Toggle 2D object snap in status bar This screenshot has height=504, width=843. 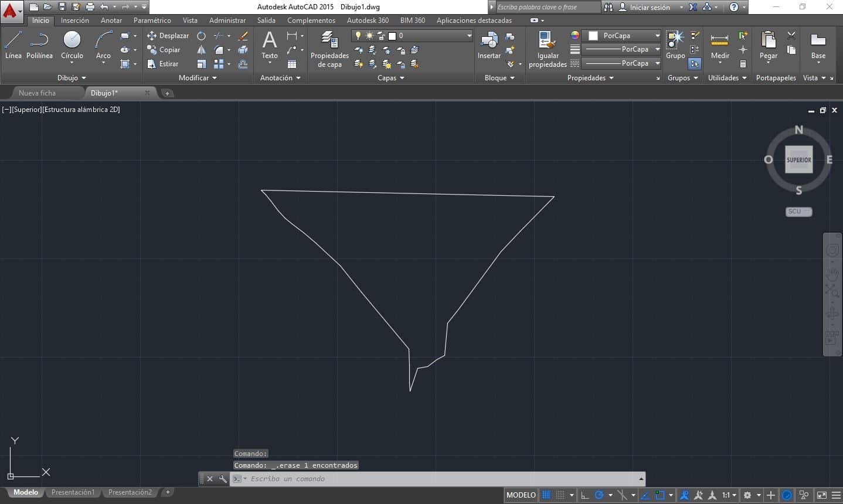click(660, 495)
